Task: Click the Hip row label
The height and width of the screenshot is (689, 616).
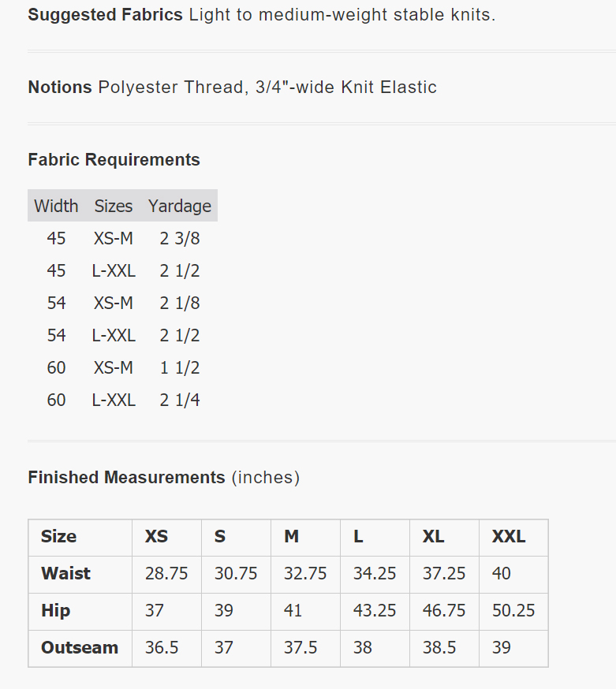Action: [56, 611]
